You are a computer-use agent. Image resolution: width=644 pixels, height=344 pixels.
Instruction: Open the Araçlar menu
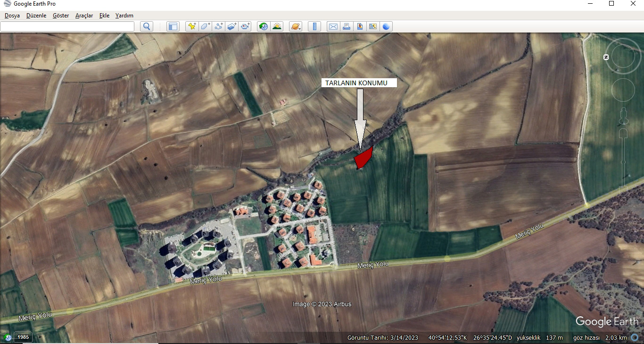(84, 16)
